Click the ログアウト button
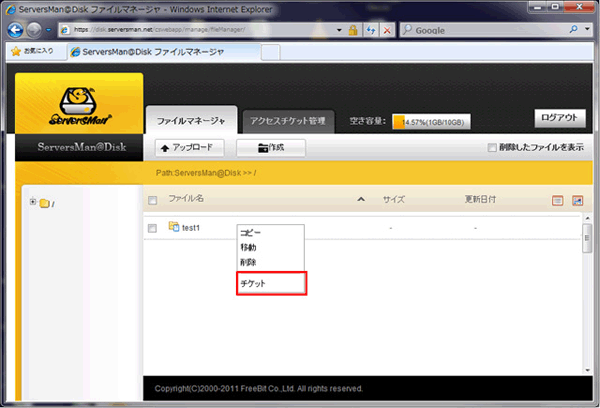 (x=558, y=117)
